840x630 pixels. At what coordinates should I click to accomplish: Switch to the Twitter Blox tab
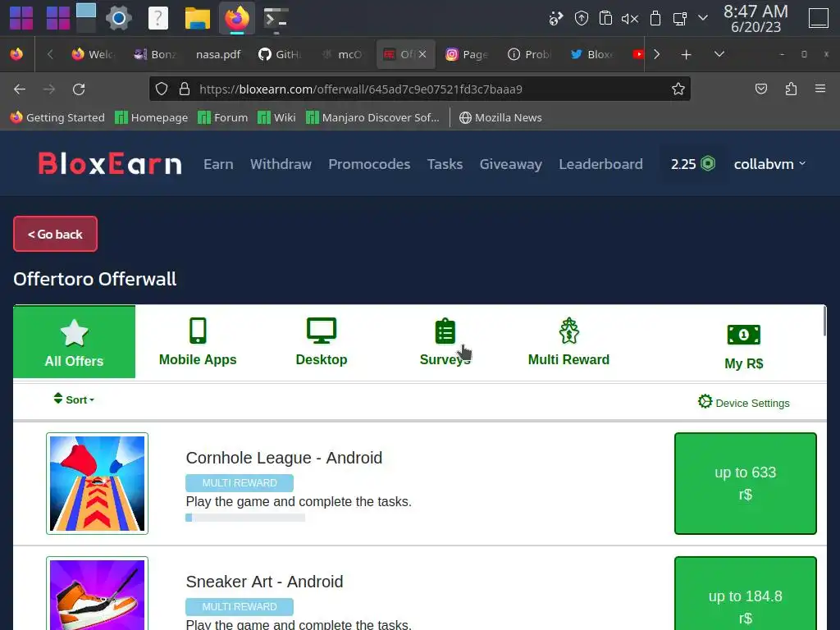coord(591,54)
